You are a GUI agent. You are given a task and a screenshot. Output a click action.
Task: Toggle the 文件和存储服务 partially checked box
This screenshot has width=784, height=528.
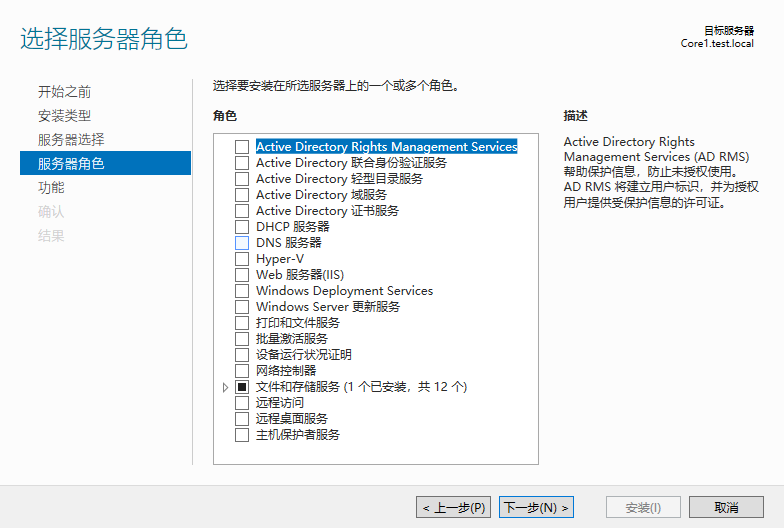[242, 386]
